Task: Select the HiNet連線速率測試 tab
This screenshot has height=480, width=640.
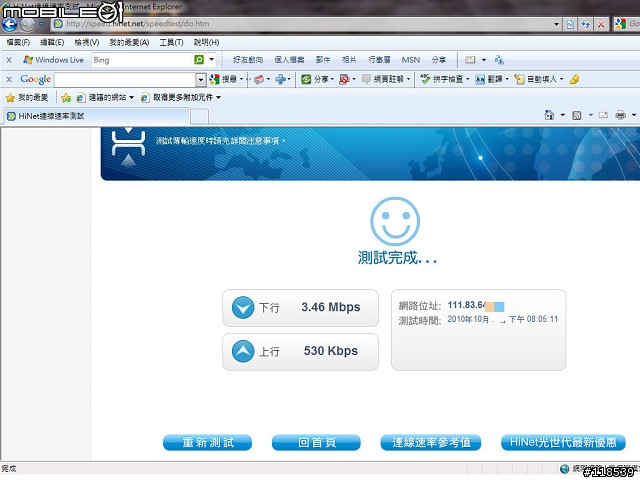Action: click(x=97, y=116)
